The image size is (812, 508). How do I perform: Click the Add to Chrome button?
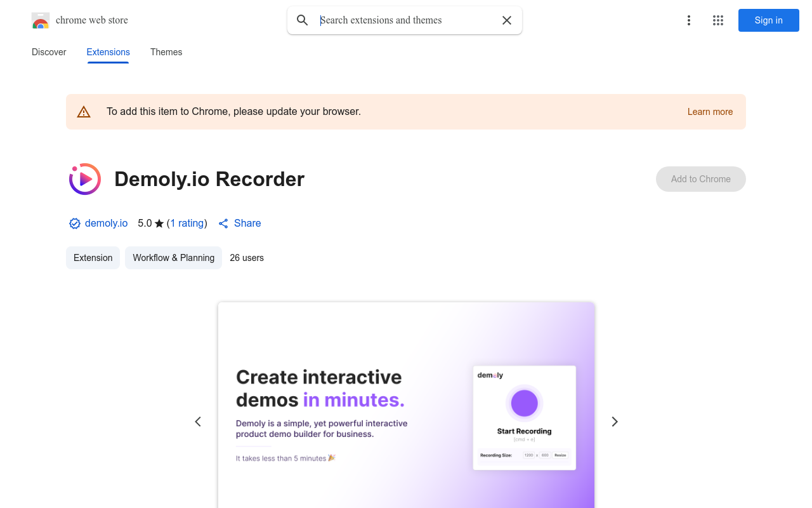tap(701, 179)
